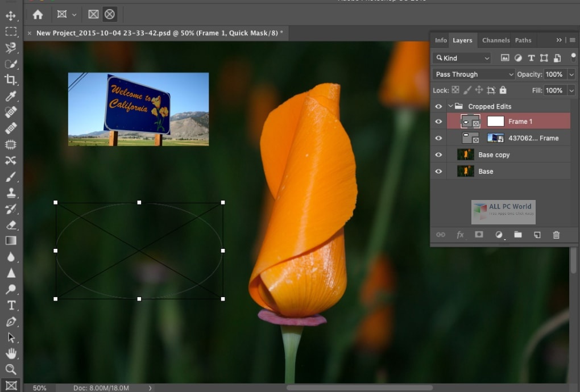Select the Crop tool

click(11, 80)
